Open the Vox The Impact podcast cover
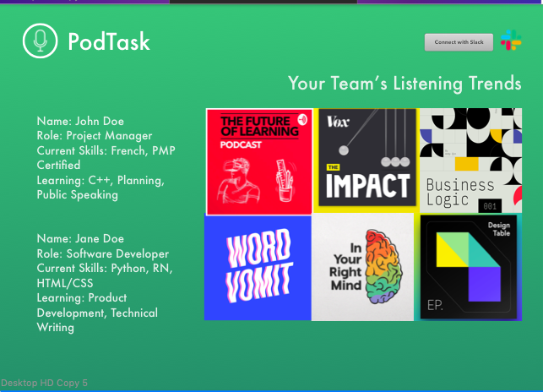The height and width of the screenshot is (392, 543). [x=367, y=161]
